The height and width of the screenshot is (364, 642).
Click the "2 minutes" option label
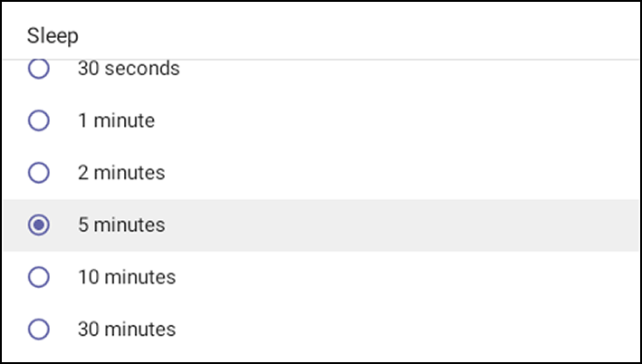121,172
